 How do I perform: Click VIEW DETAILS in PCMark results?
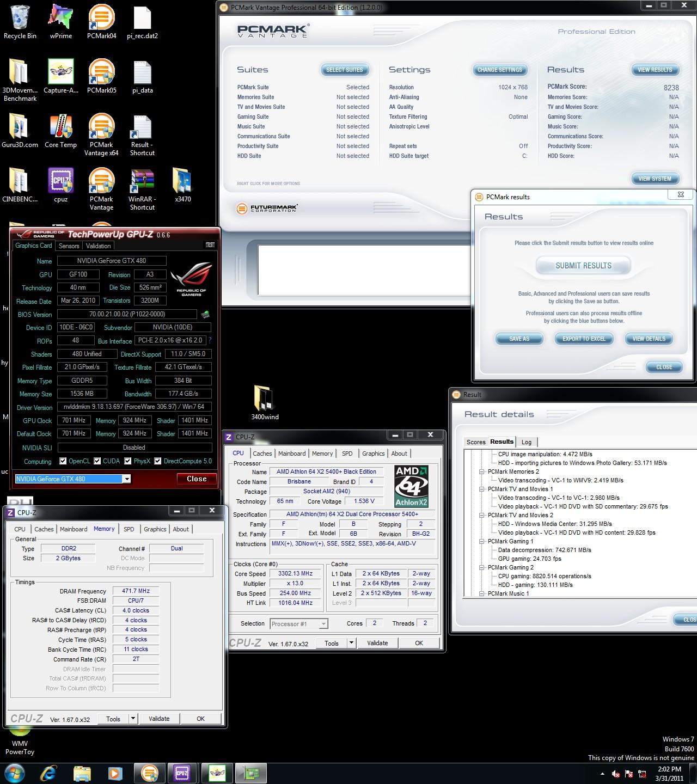coord(649,339)
